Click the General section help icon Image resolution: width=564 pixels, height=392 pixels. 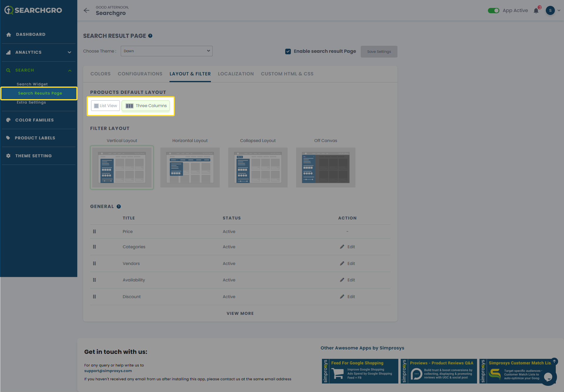point(119,207)
